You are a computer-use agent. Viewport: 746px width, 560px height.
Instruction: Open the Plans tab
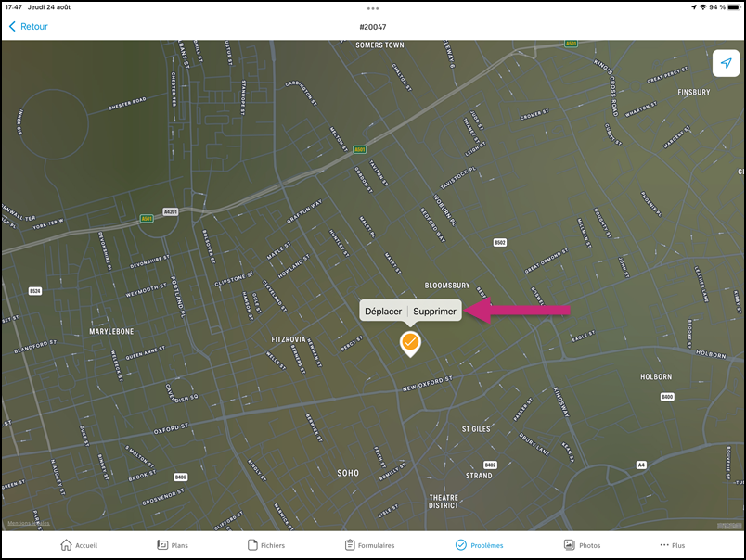point(173,545)
